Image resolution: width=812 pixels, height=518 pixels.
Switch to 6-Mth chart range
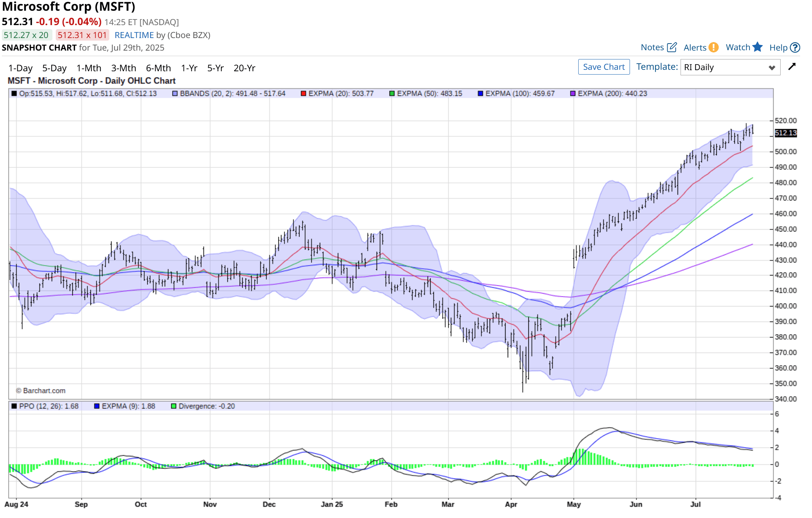click(x=158, y=68)
